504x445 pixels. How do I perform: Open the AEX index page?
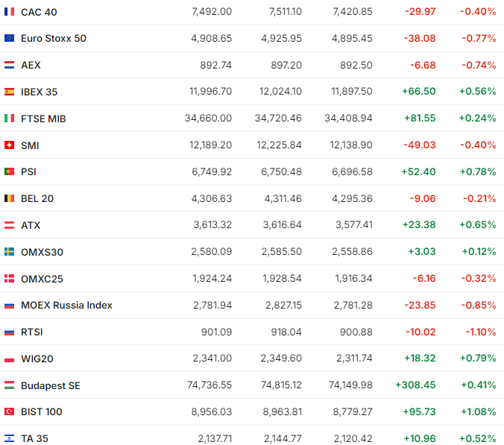coord(31,65)
